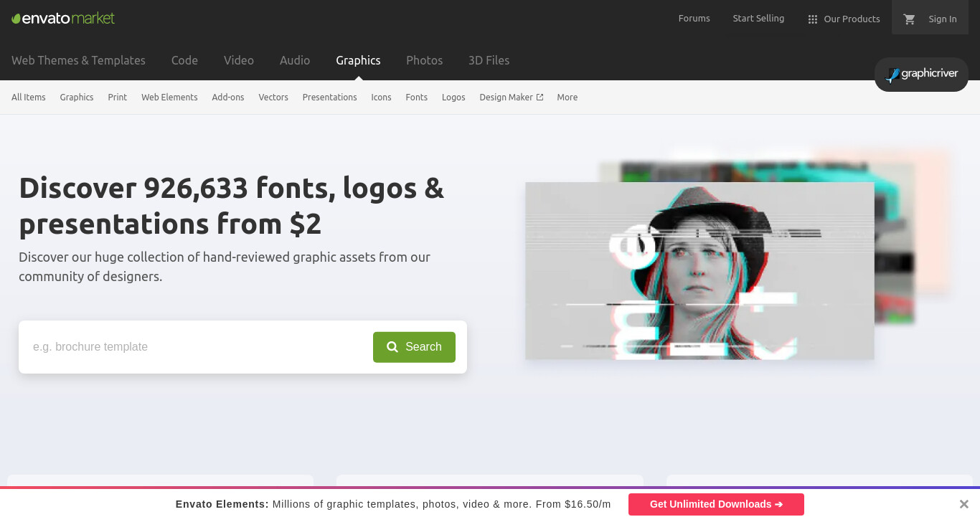This screenshot has height=522, width=980.
Task: Click the Envato Market logo
Action: 63,18
